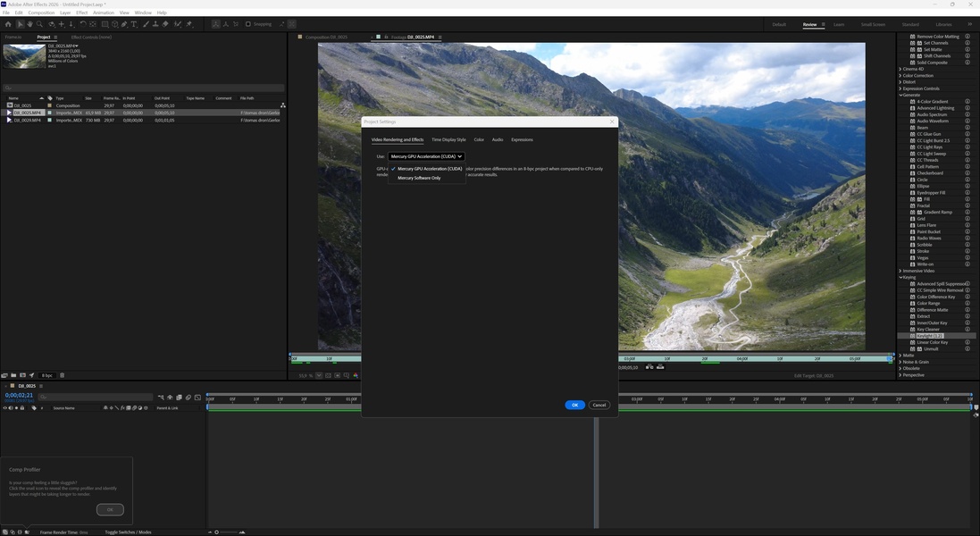Toggle the lock column header in timeline

click(21, 408)
